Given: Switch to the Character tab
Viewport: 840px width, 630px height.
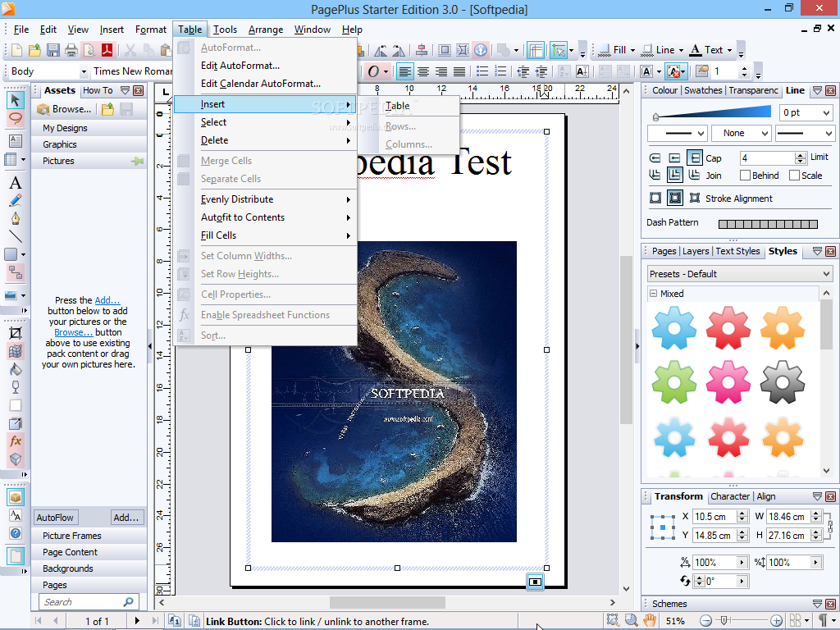Looking at the screenshot, I should coord(729,496).
